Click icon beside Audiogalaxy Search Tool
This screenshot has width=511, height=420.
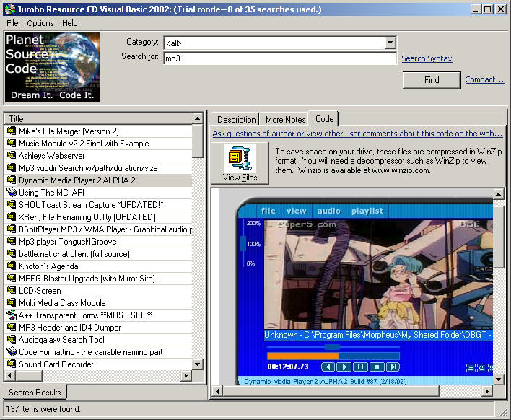pos(12,339)
